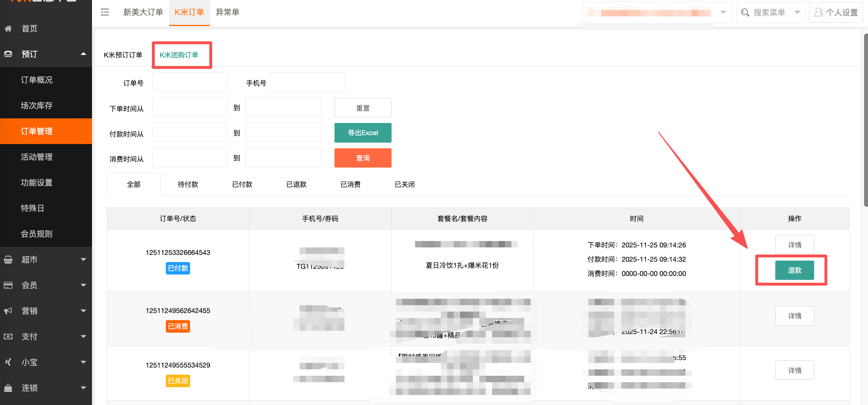Expand the account selector dropdown at top right
Viewport: 868px width, 405px height.
pos(723,12)
